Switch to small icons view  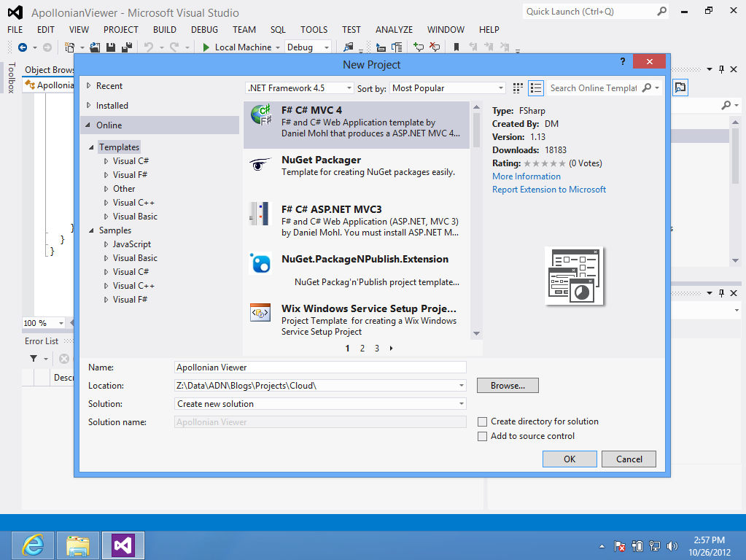point(518,88)
